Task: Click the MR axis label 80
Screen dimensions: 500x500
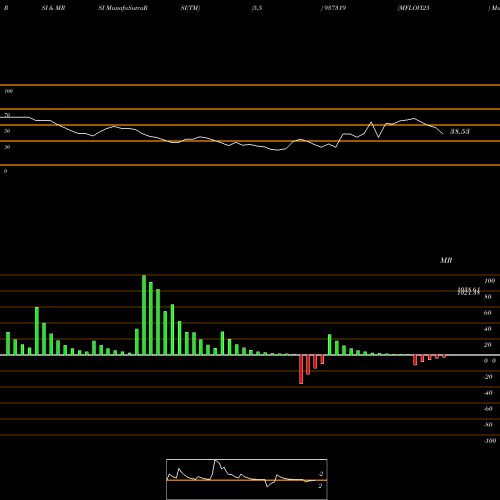Action: pyautogui.click(x=488, y=297)
